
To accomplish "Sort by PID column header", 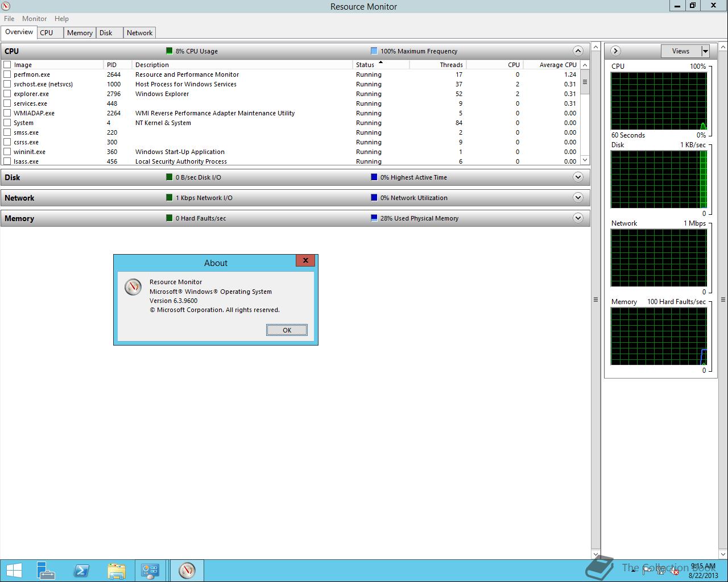I will (x=118, y=65).
